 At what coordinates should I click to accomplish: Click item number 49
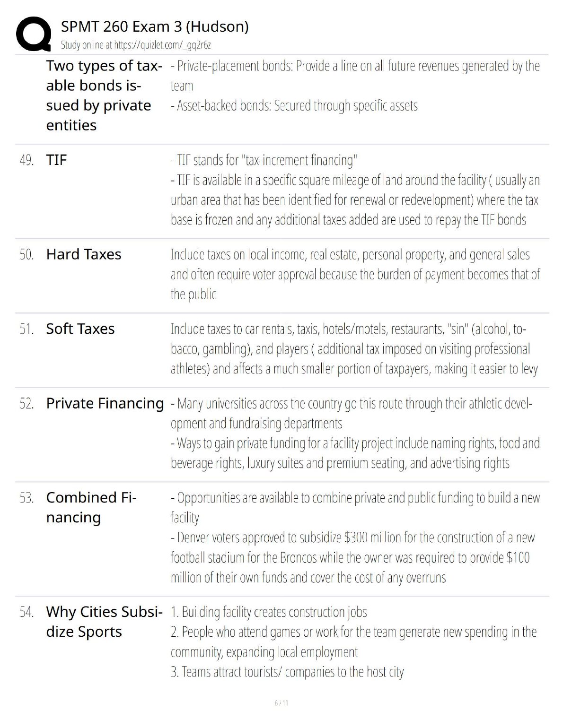tap(26, 160)
